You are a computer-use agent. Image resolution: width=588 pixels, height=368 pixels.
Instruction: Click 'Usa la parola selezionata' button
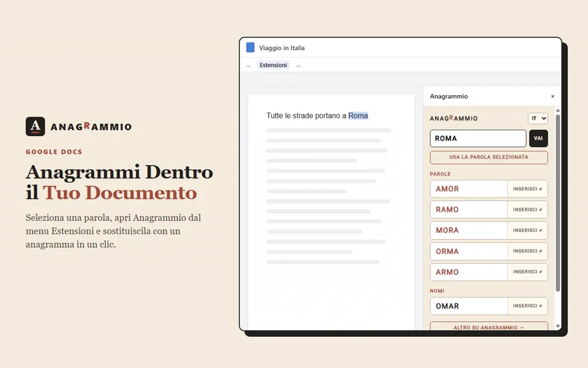pyautogui.click(x=489, y=158)
